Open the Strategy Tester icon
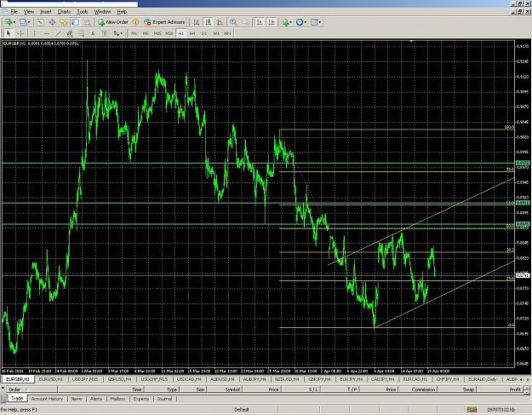The width and height of the screenshot is (532, 415). [x=87, y=22]
